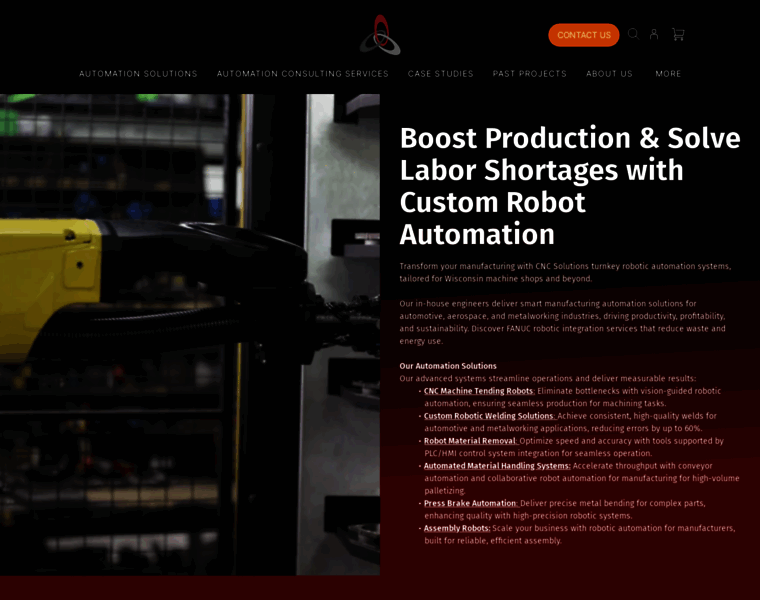This screenshot has width=760, height=600.
Task: Click the yellow robot arm video
Action: [190, 334]
